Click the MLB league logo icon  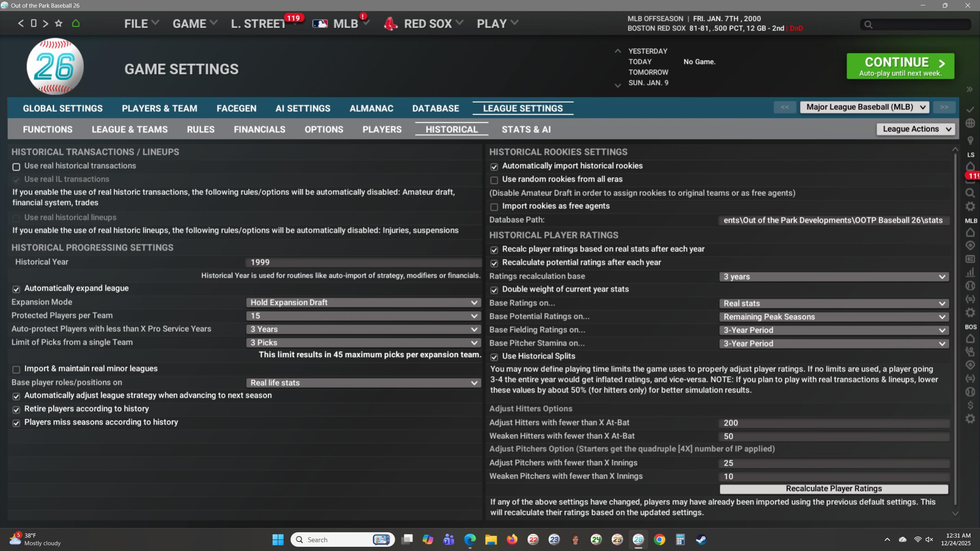(320, 24)
